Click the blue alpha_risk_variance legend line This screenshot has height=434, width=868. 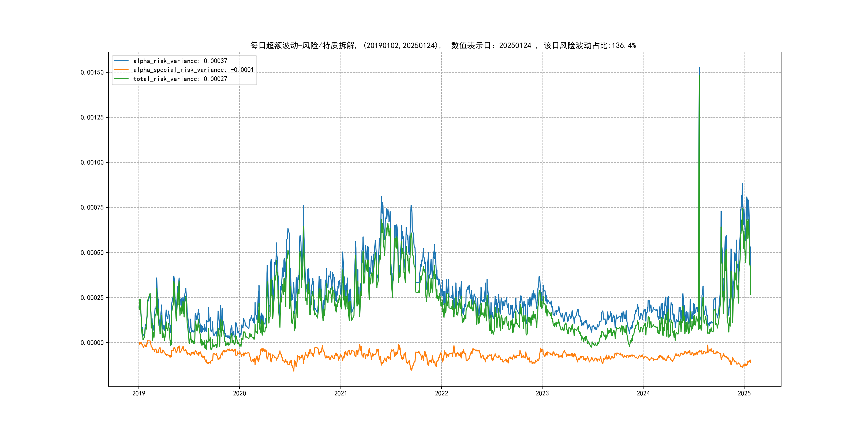coord(121,61)
